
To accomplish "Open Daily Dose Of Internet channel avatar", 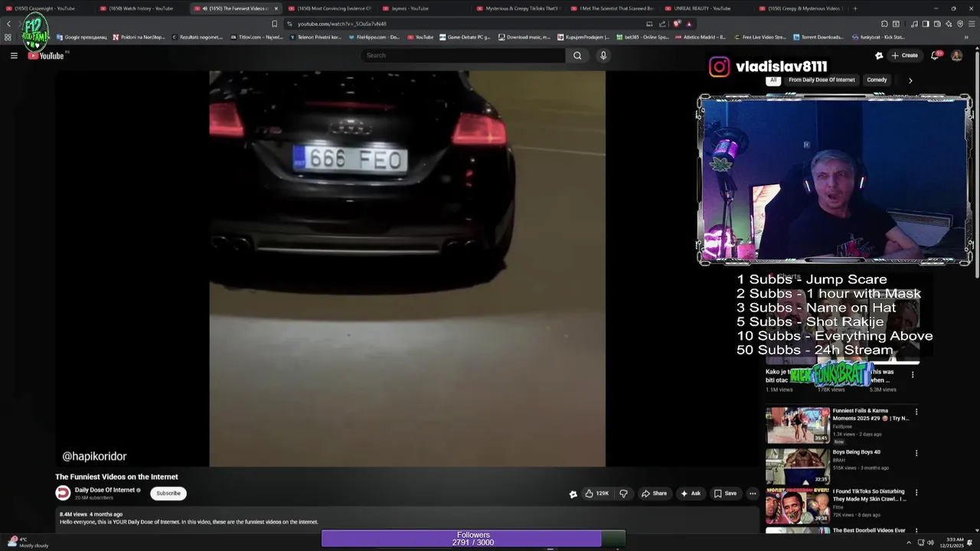I will click(x=63, y=494).
